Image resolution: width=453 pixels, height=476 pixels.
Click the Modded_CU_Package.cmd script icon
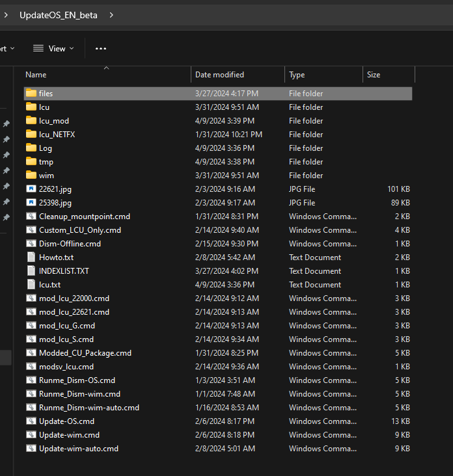(x=31, y=352)
